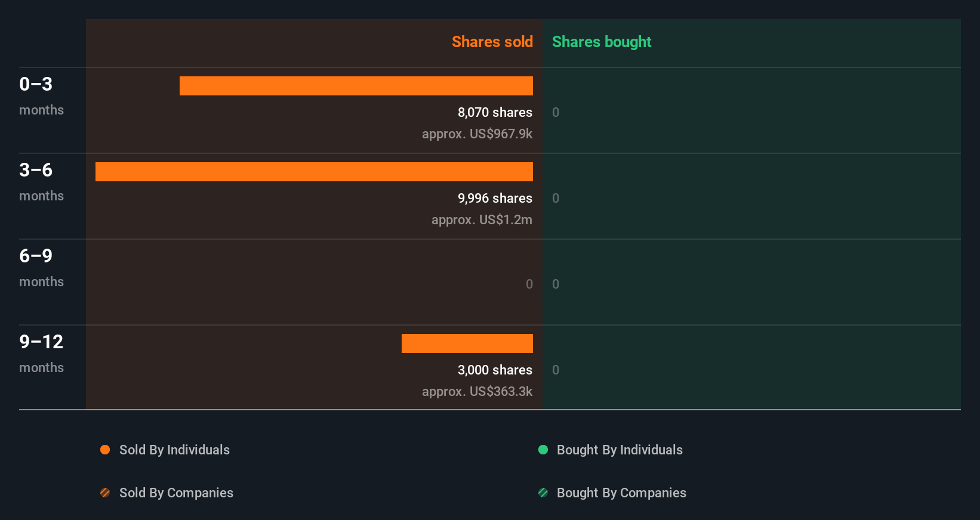The image size is (980, 520).
Task: Click the 3,000 shares label
Action: pyautogui.click(x=495, y=370)
